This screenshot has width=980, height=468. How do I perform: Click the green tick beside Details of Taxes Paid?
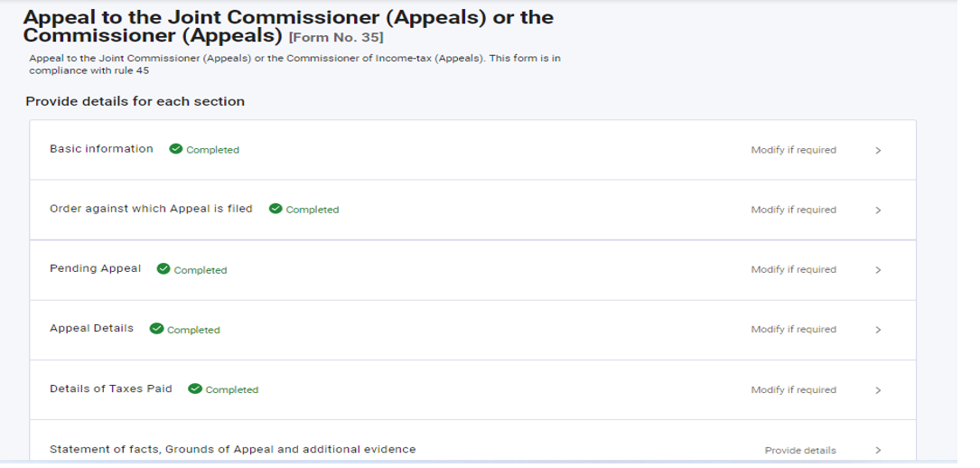[x=195, y=389]
